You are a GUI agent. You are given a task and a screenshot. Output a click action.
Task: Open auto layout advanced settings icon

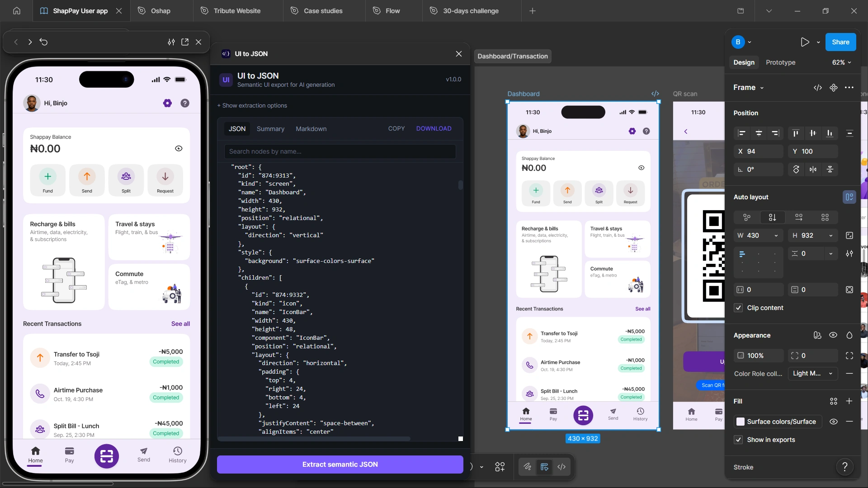pyautogui.click(x=849, y=253)
